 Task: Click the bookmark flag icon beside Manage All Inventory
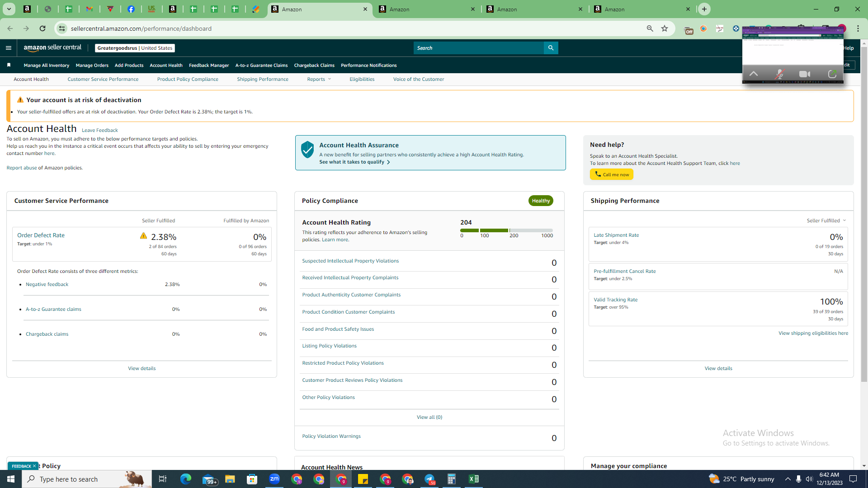point(9,65)
